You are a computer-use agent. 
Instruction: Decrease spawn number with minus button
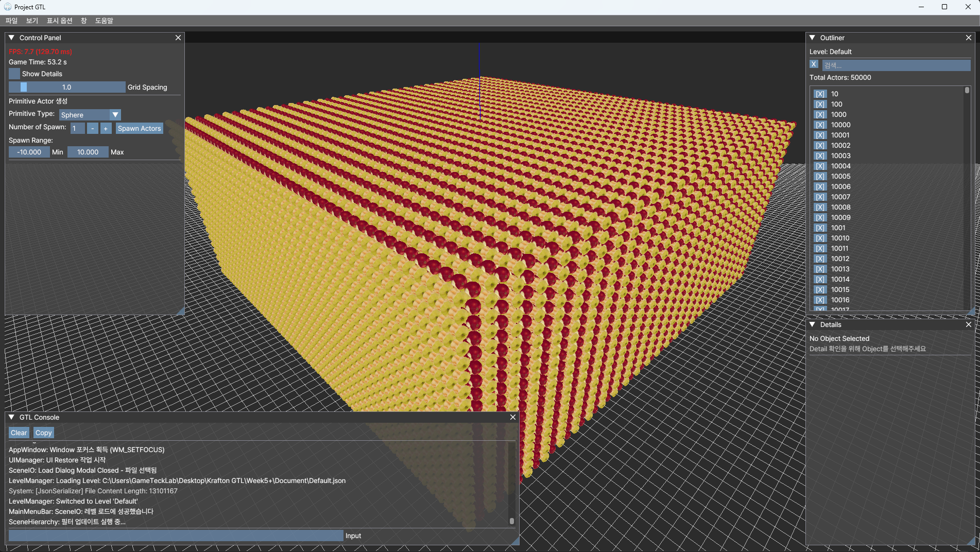click(x=92, y=128)
